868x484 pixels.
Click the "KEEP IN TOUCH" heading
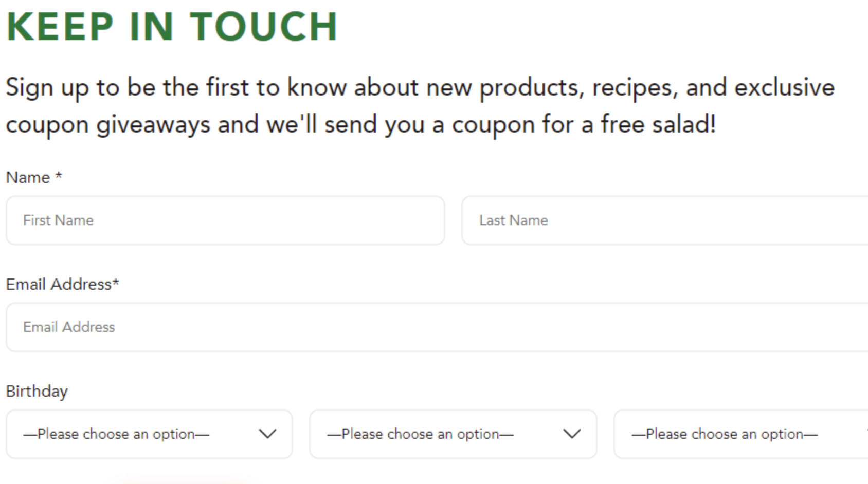[x=172, y=27]
